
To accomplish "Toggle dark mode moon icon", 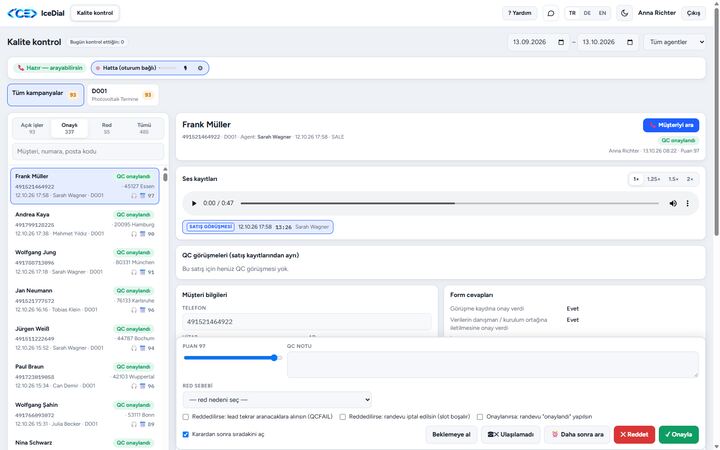I will click(624, 13).
